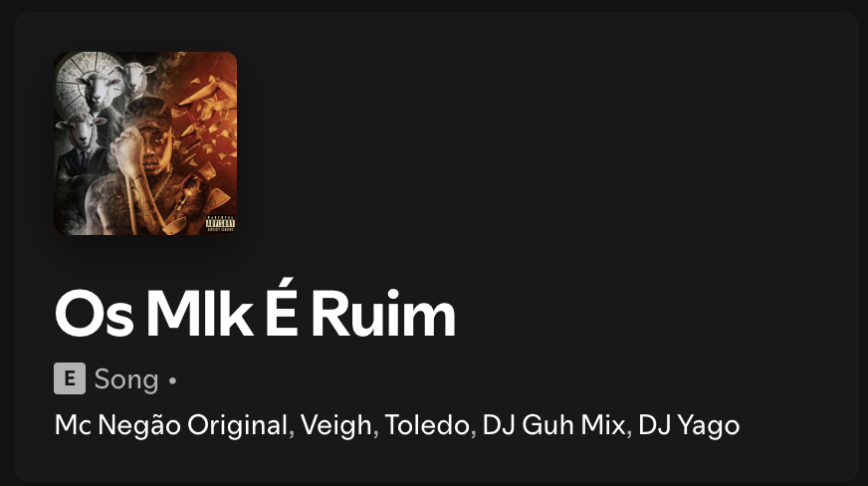868x486 pixels.
Task: Visit the DJ Guh Mix artist page
Action: click(553, 425)
